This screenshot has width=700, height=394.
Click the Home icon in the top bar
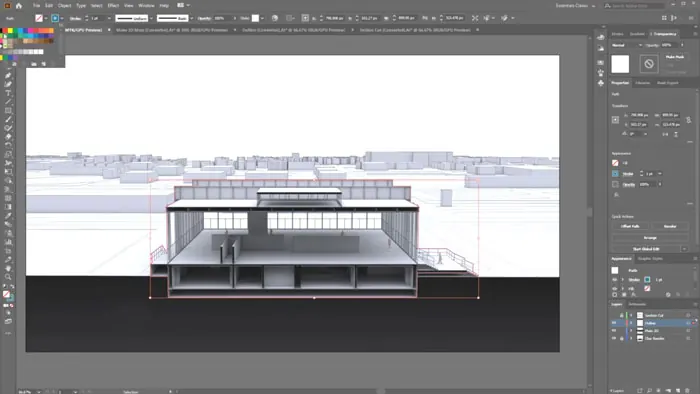(19, 6)
